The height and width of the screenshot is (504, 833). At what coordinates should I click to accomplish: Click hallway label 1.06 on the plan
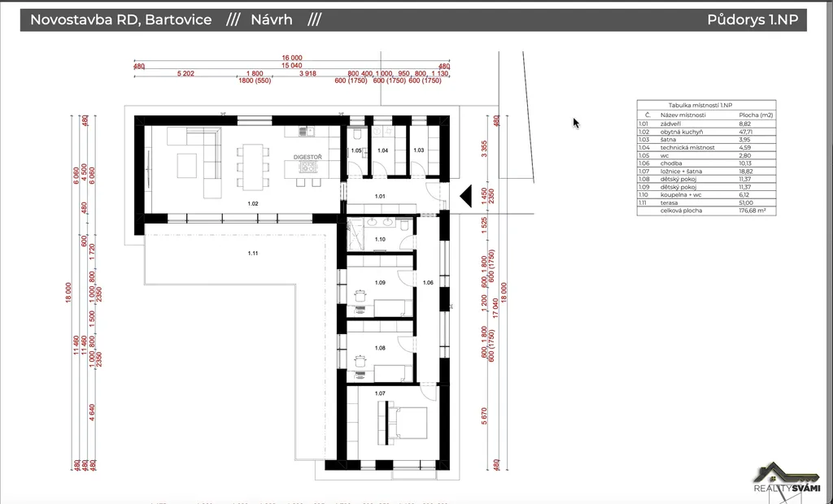click(428, 282)
